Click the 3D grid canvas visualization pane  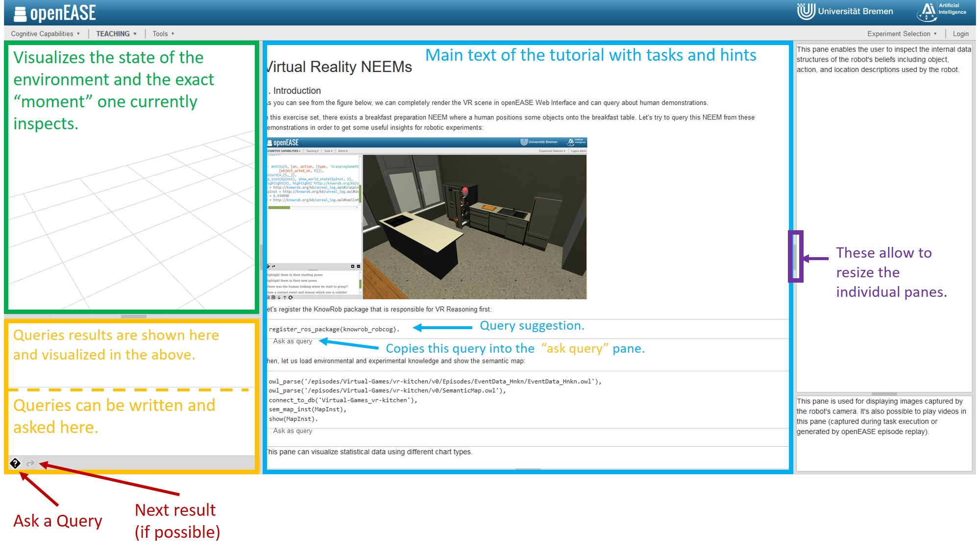click(131, 220)
